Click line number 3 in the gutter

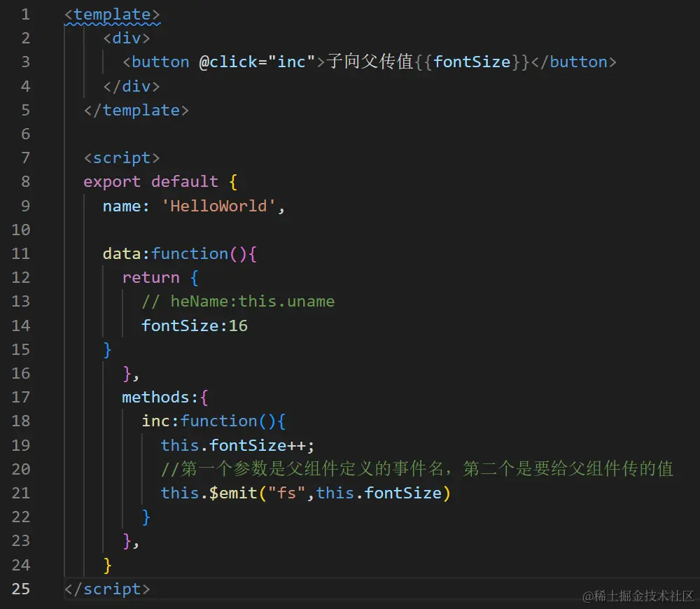(25, 62)
